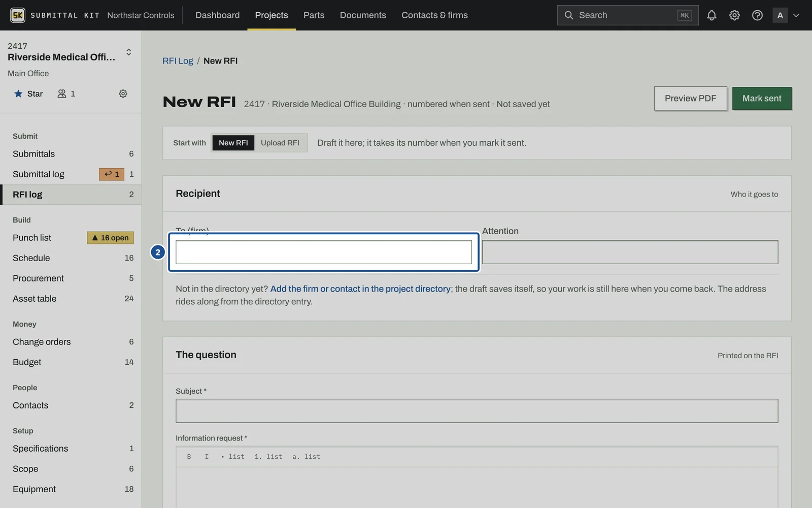
Task: Select Upload RFI start option
Action: point(280,143)
